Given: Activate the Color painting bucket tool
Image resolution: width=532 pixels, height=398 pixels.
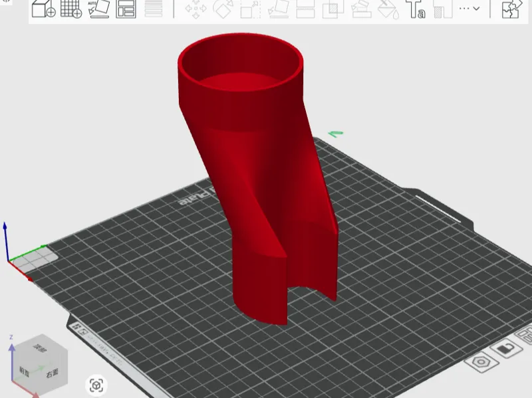Looking at the screenshot, I should click(388, 9).
